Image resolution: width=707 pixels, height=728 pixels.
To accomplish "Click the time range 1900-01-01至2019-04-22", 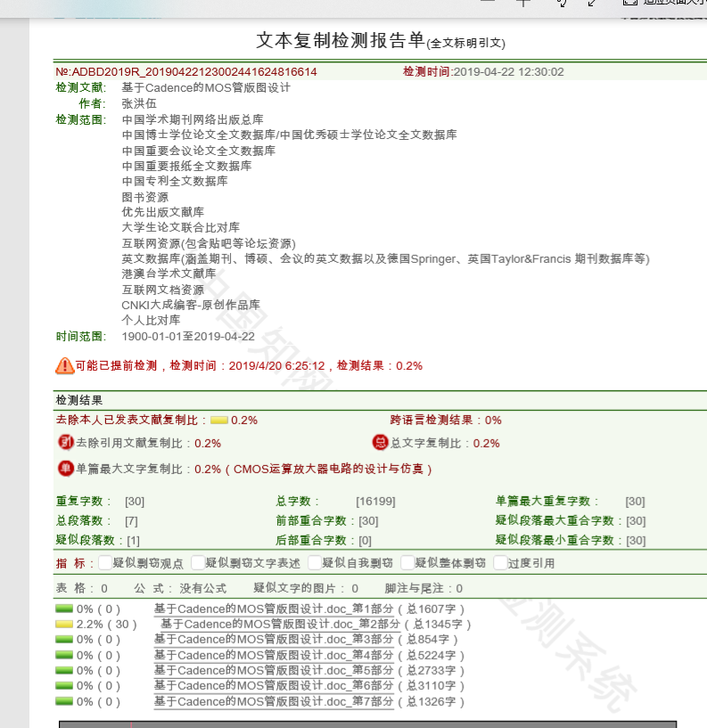I will click(188, 337).
